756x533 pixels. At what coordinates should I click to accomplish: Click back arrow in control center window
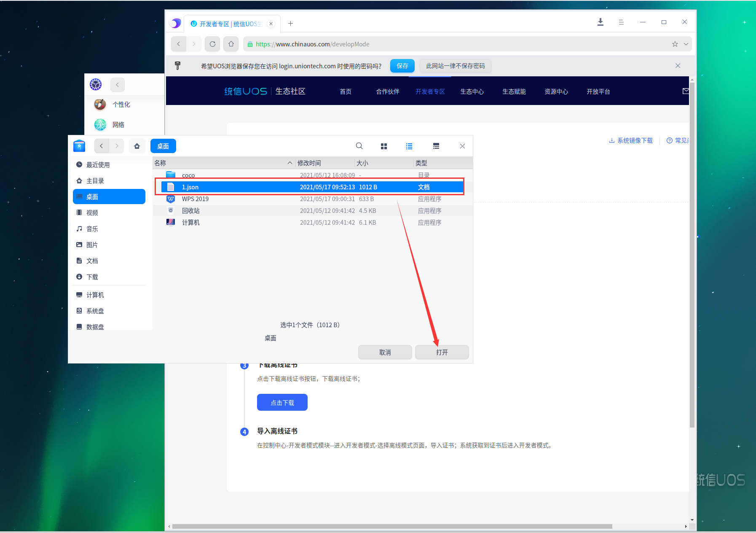(x=118, y=85)
